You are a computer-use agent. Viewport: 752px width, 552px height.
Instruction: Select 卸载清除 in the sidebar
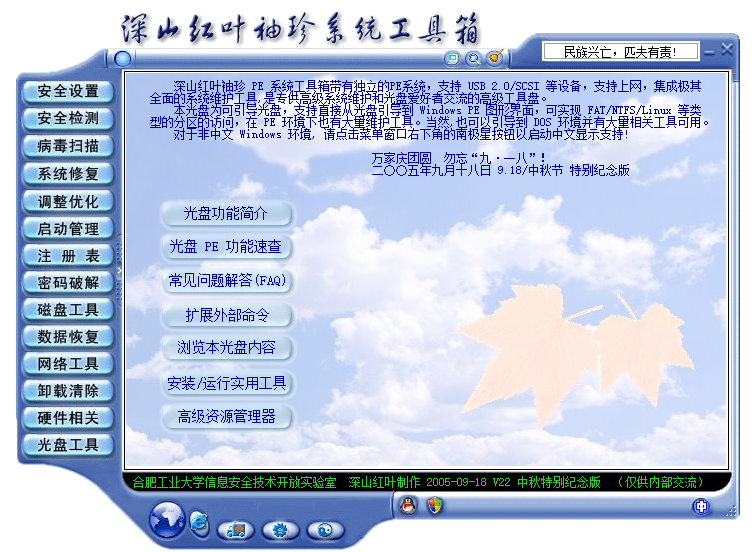pos(68,391)
